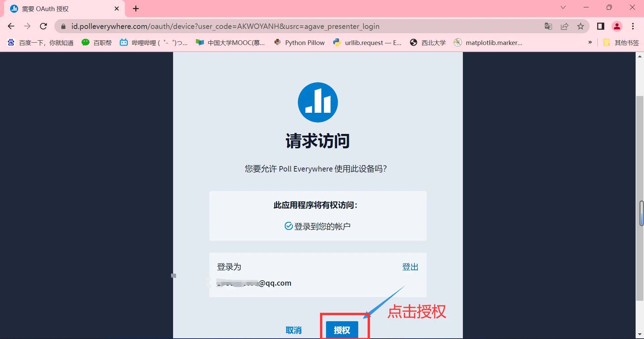This screenshot has width=644, height=339.
Task: Click the share page icon
Action: tap(565, 26)
